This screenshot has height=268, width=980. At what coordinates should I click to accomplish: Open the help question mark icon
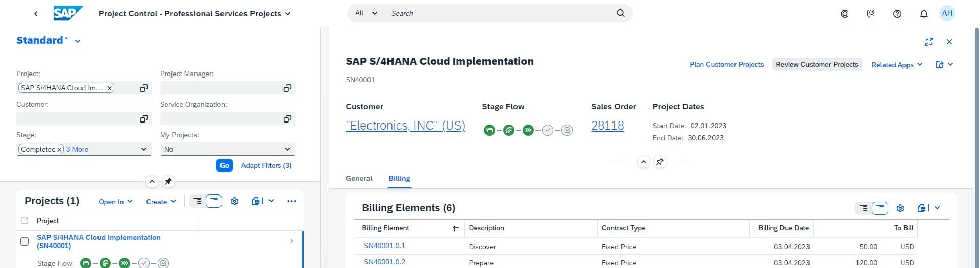897,14
